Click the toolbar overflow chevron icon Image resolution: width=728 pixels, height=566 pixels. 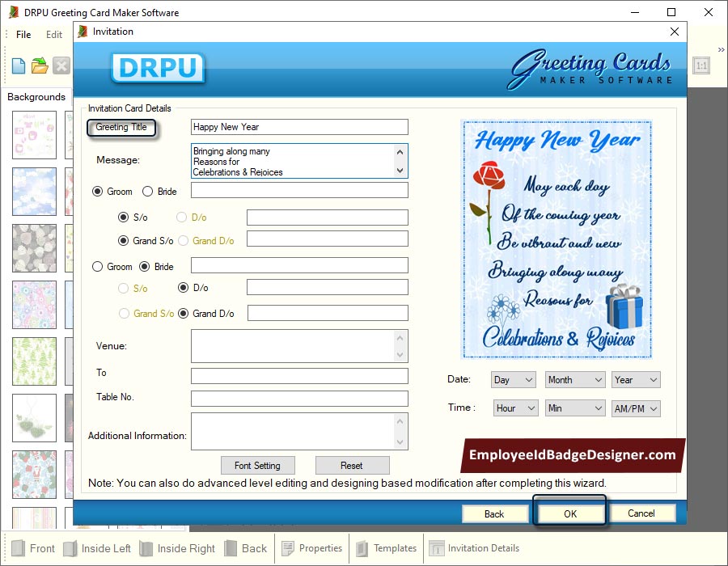click(x=721, y=49)
